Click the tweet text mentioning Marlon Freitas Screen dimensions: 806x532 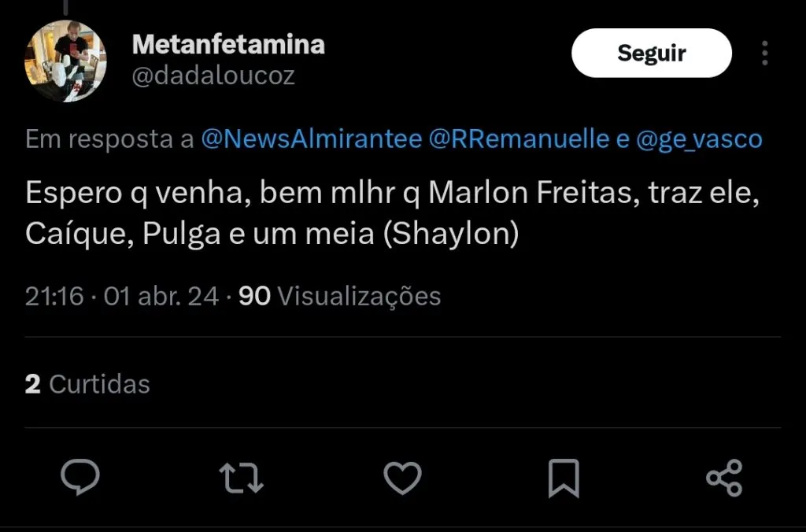(x=532, y=194)
